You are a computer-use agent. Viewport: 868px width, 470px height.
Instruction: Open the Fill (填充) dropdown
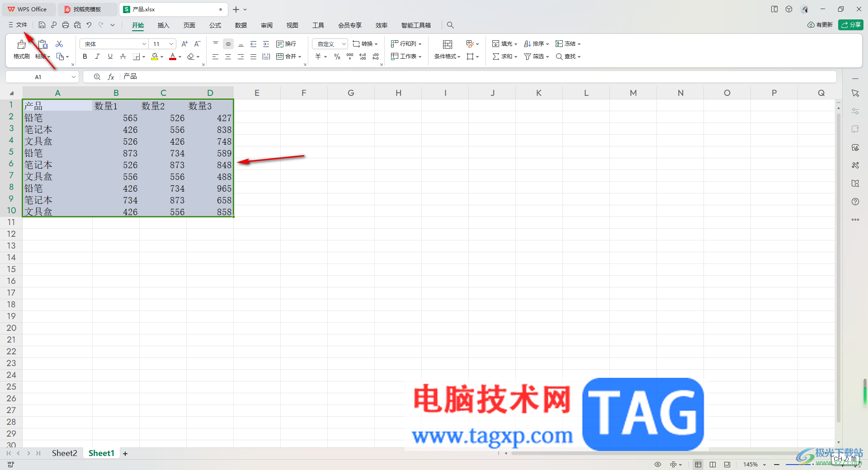[x=505, y=44]
